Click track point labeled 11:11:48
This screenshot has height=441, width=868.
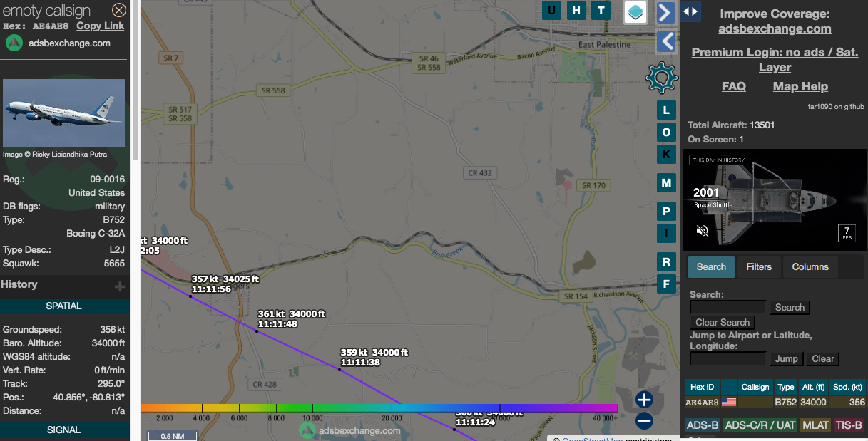[257, 331]
